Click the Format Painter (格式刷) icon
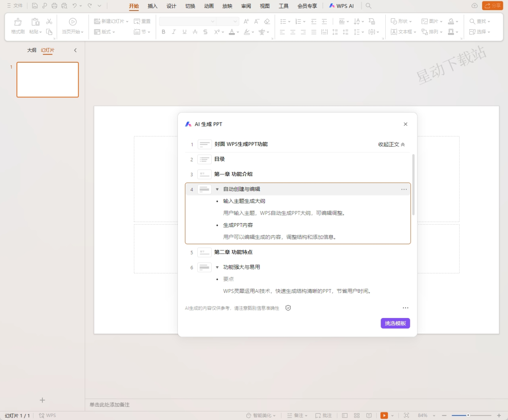 [x=18, y=22]
